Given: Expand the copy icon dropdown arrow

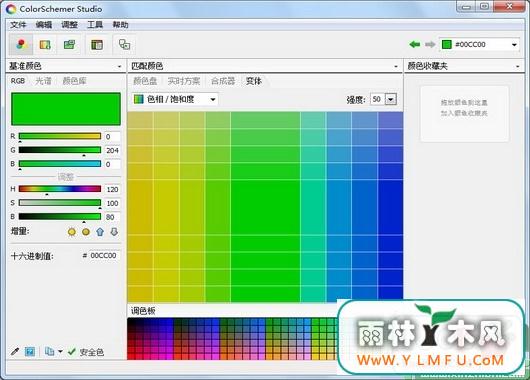Looking at the screenshot, I should [x=60, y=352].
